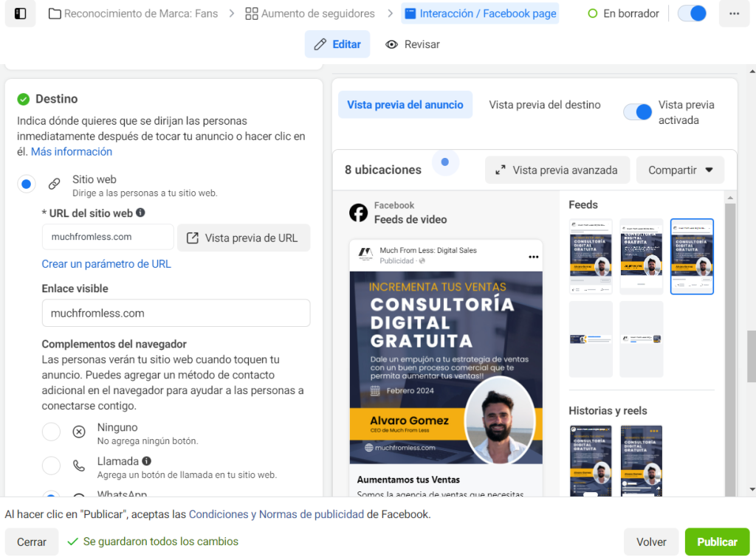Select the fourth Feeds thumbnail in second row
This screenshot has width=756, height=560.
pyautogui.click(x=591, y=339)
